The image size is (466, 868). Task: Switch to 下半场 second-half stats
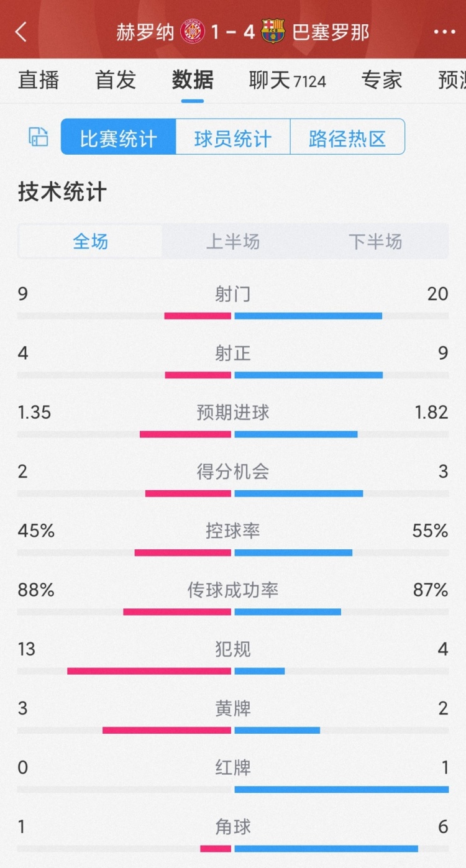375,242
